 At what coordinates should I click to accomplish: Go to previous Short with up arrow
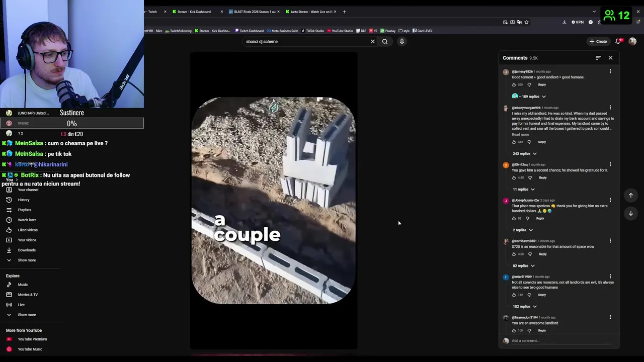coord(631,196)
